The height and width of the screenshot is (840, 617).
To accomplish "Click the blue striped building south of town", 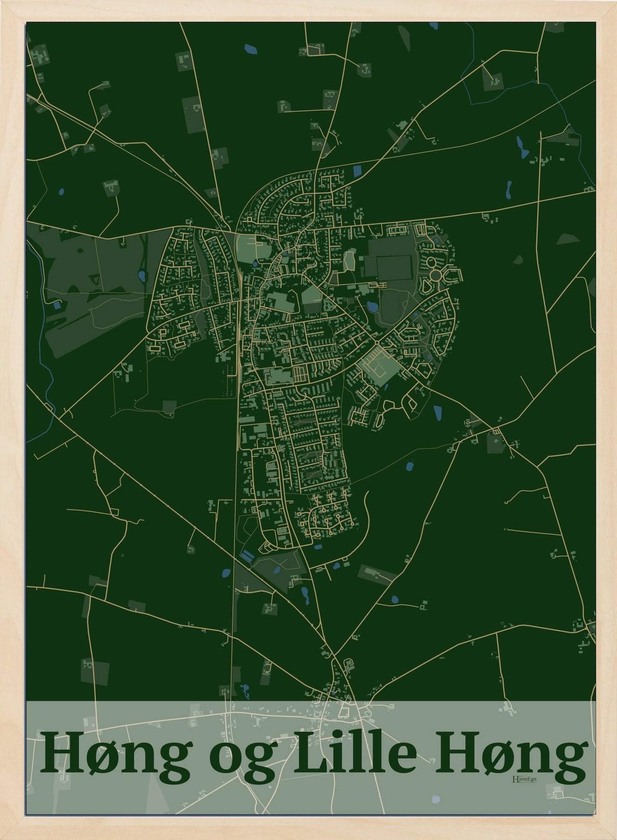I will pos(247,556).
